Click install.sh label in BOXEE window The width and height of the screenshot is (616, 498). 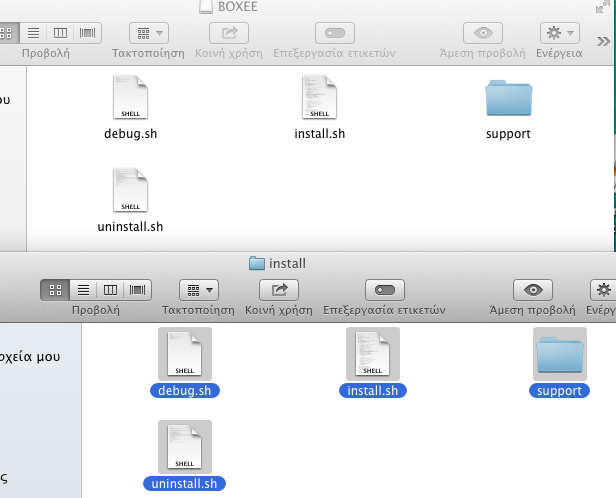coord(319,134)
